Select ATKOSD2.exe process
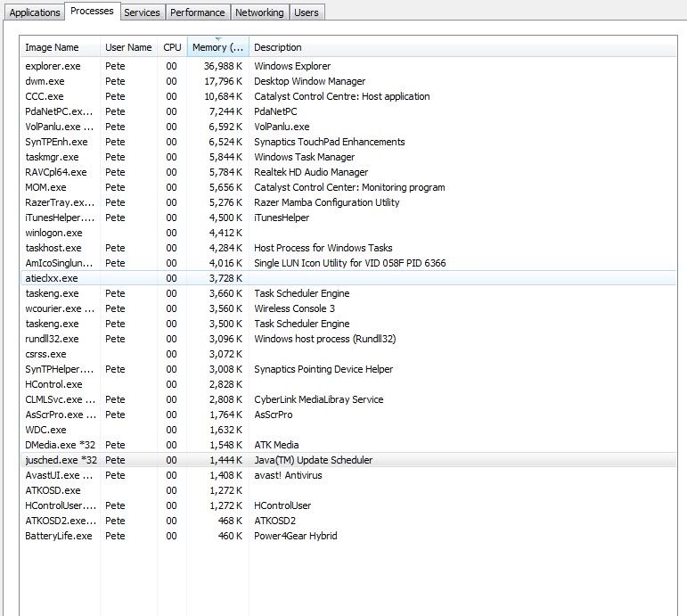Viewport: 687px width, 616px height. point(348,521)
